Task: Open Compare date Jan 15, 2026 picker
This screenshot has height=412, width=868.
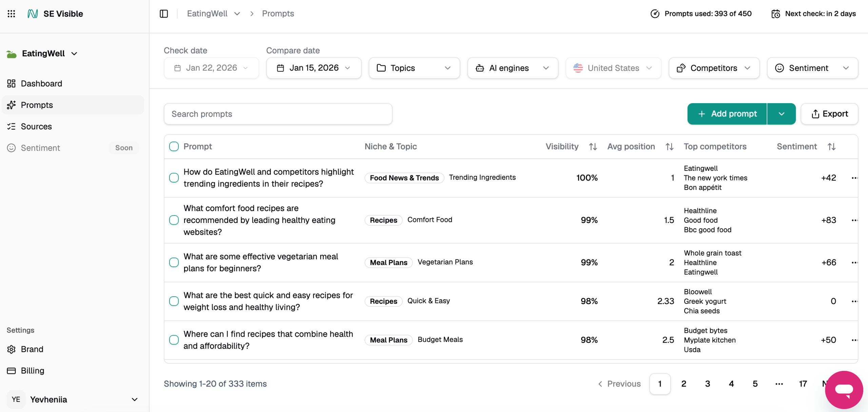Action: click(314, 68)
